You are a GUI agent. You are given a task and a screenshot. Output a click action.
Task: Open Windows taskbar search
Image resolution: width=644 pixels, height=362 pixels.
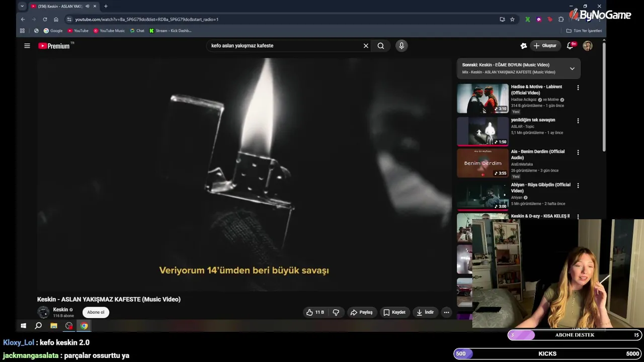[x=38, y=326]
